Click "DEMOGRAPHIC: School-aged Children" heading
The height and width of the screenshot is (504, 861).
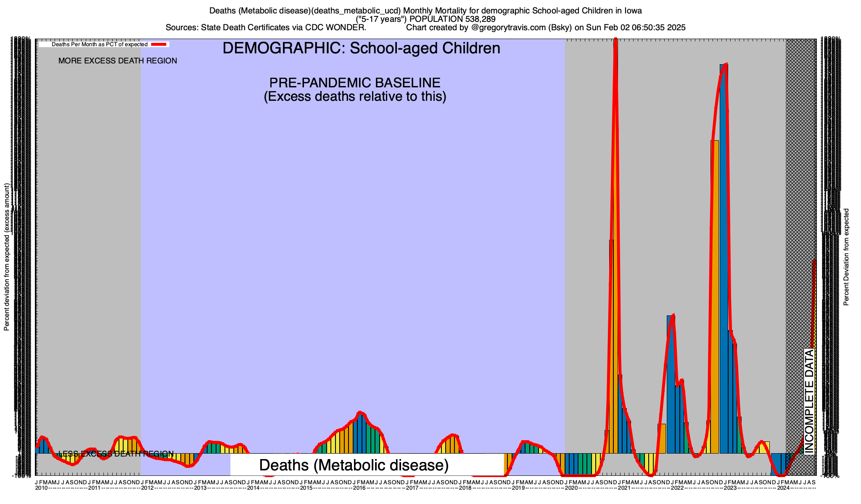[x=361, y=48]
